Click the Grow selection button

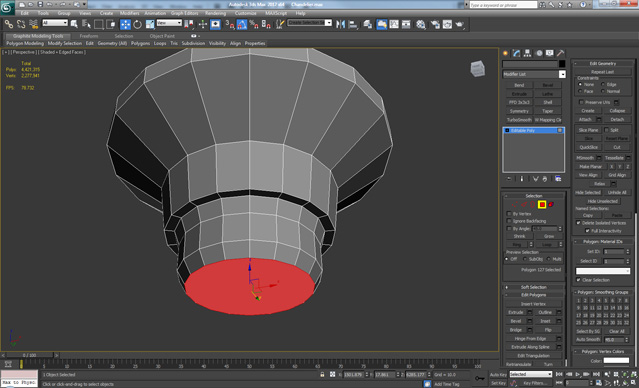[x=549, y=236]
